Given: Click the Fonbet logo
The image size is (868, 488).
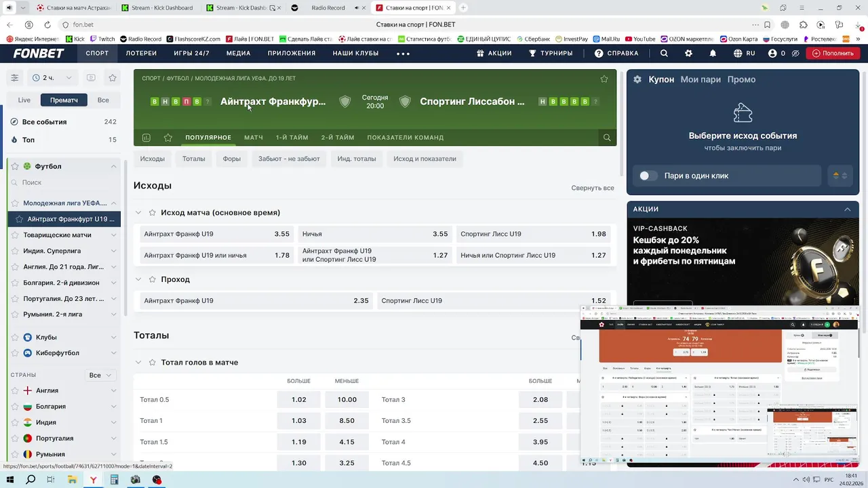Looking at the screenshot, I should 39,53.
